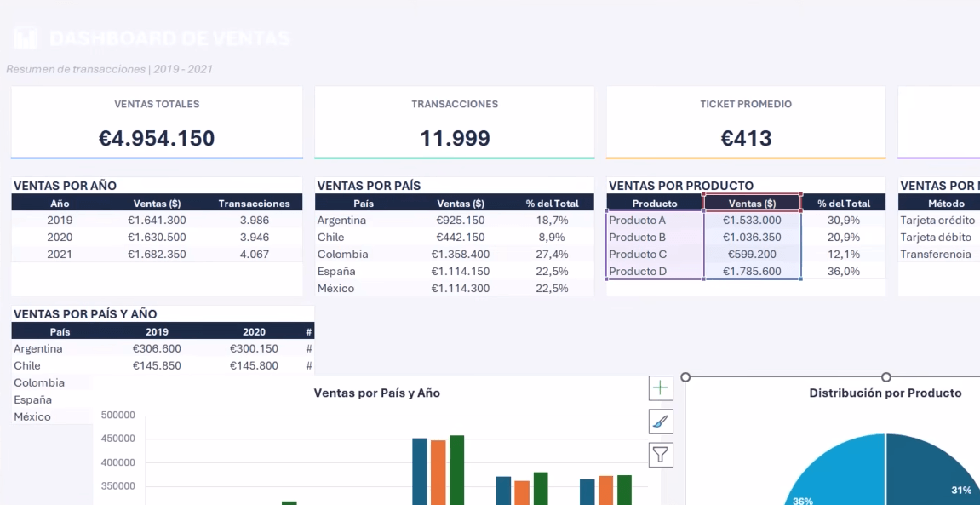Image resolution: width=980 pixels, height=505 pixels.
Task: Select the 'VENTAS POR PAÍS' section heading
Action: click(369, 186)
